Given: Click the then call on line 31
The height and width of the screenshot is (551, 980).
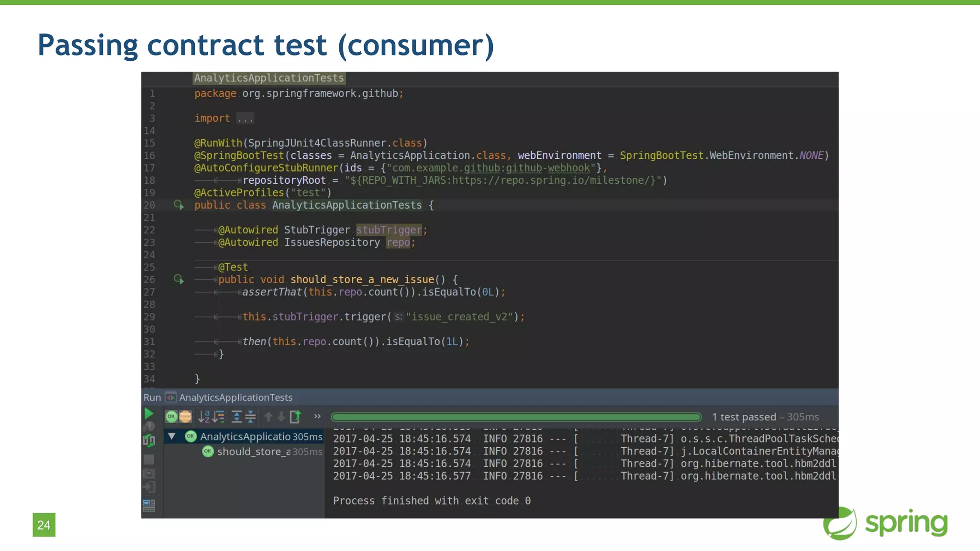Looking at the screenshot, I should 254,342.
